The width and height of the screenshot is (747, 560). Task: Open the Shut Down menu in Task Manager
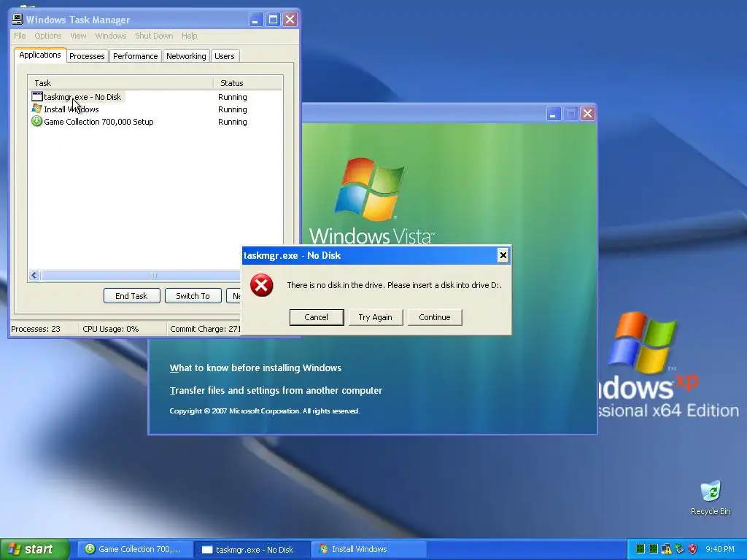tap(154, 36)
